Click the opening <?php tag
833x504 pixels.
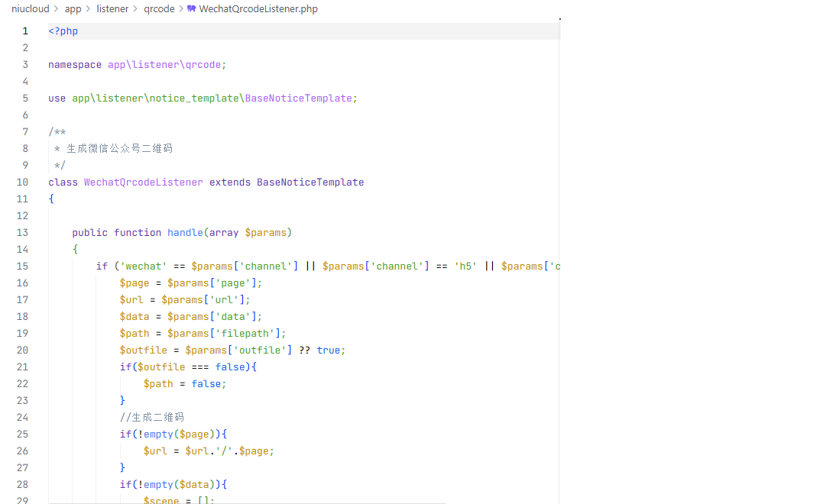(x=63, y=31)
